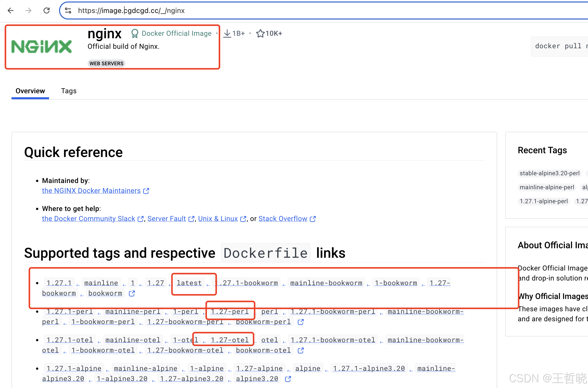
Task: Click the external link icon after NGINX Docker Maintainers
Action: point(146,191)
